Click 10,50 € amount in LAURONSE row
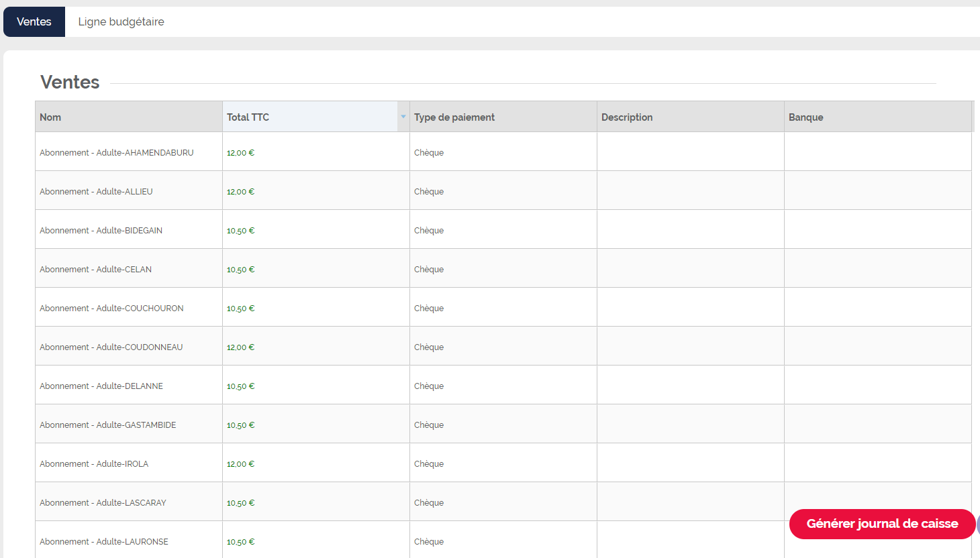 [240, 542]
